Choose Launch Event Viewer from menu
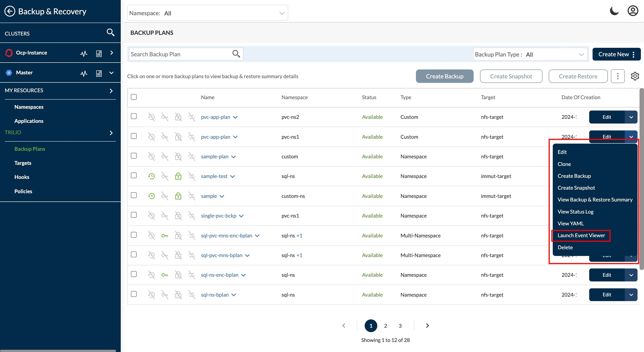 click(581, 236)
